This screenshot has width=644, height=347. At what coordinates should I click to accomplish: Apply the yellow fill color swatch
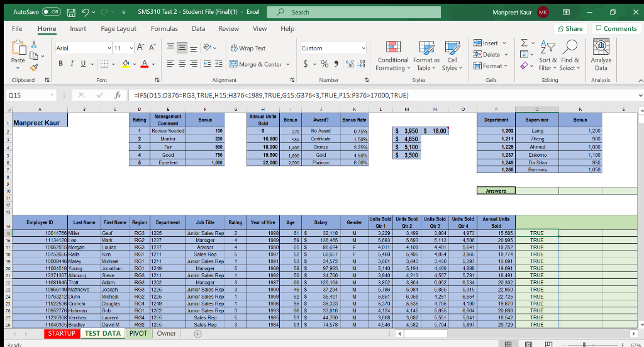tap(126, 64)
